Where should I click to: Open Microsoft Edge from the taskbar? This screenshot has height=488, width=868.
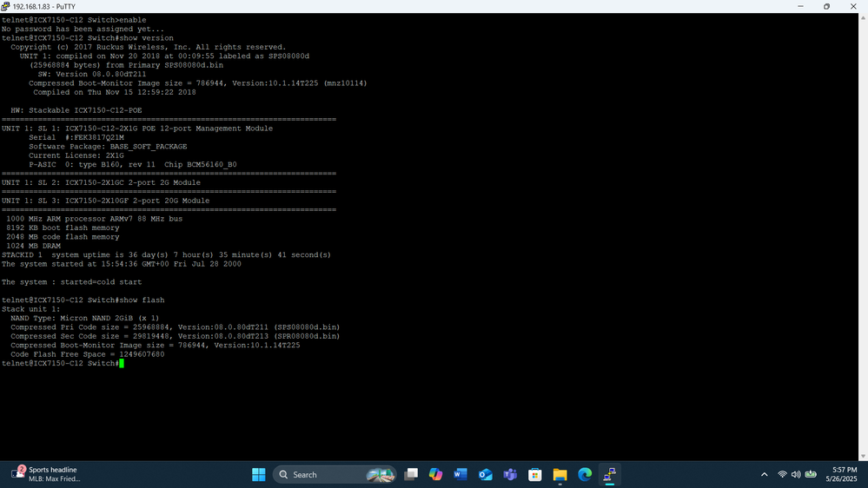(x=585, y=475)
